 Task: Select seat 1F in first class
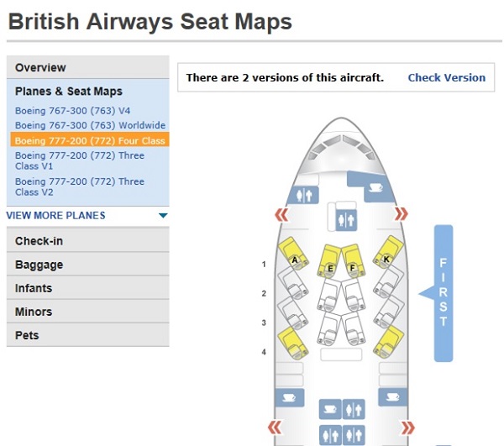(x=354, y=261)
